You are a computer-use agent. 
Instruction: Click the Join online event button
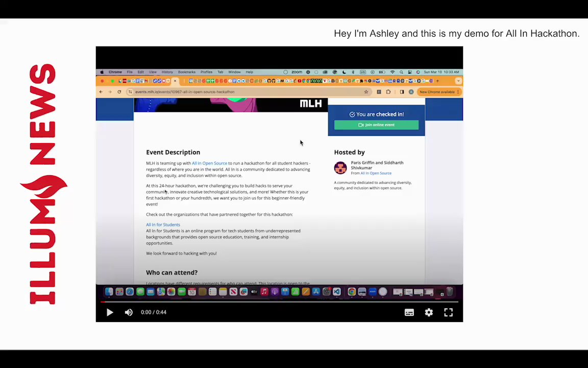[x=376, y=125]
